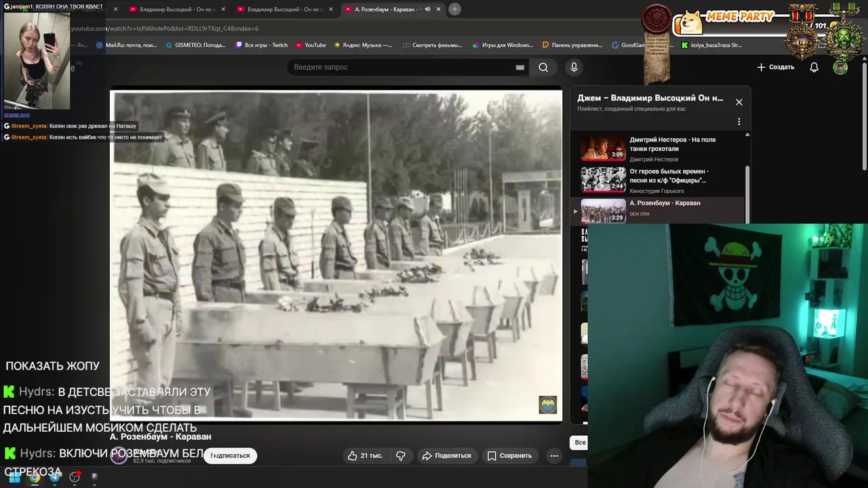The image size is (868, 488).
Task: Click the browser address bar URL
Action: 165,28
